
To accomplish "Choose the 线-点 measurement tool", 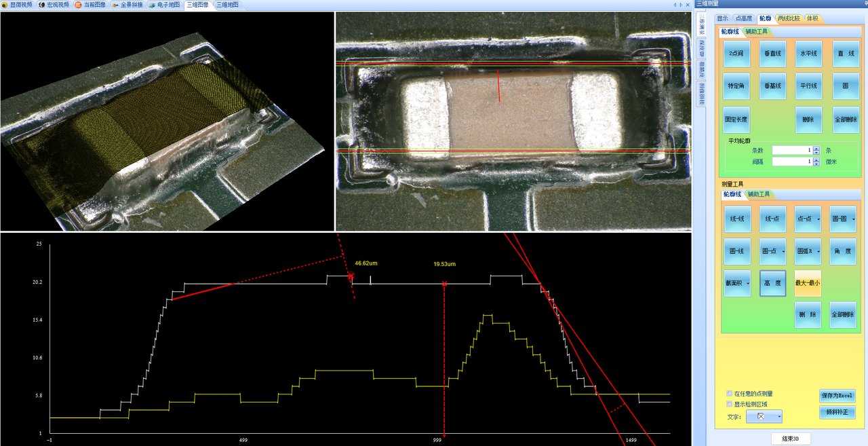I will [x=772, y=219].
